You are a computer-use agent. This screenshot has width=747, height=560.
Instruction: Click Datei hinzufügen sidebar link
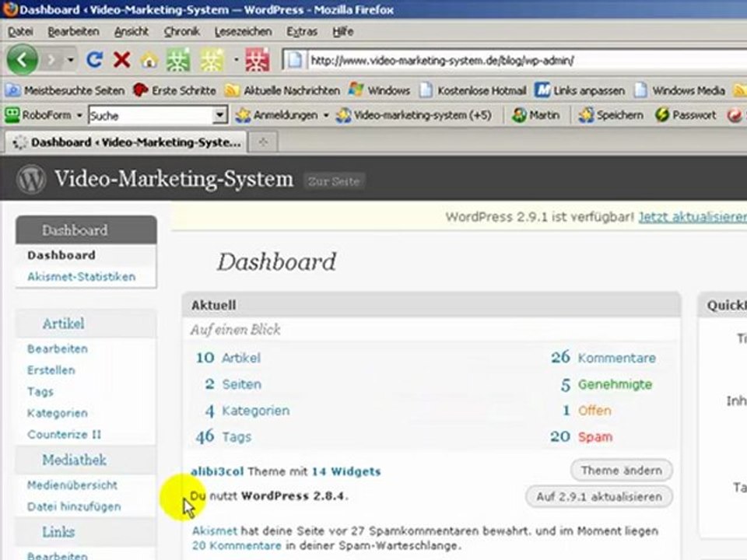tap(74, 506)
